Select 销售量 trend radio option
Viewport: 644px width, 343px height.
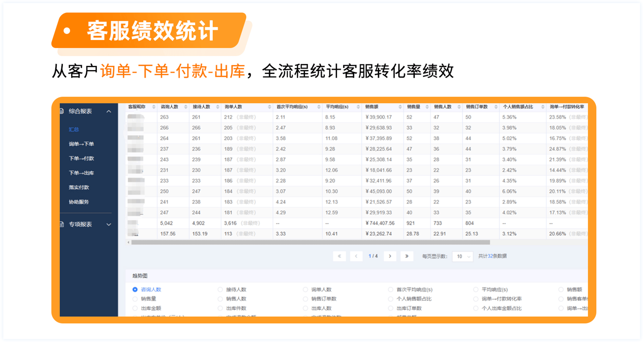pos(135,299)
